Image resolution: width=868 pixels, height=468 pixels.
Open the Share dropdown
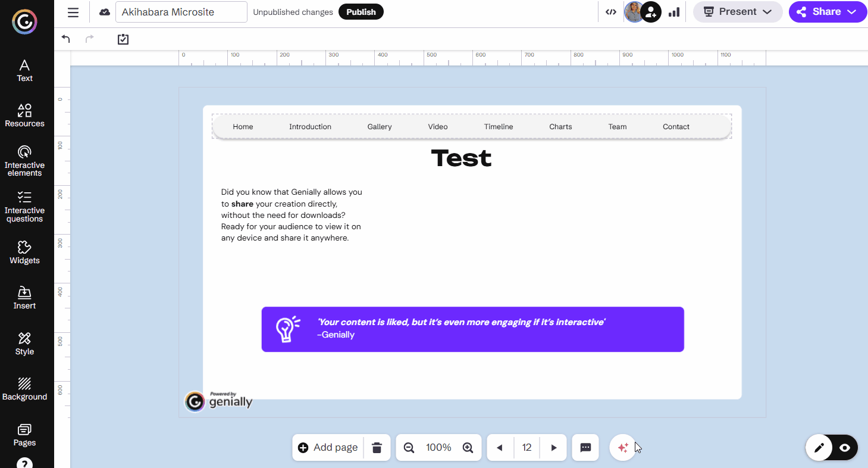[828, 12]
